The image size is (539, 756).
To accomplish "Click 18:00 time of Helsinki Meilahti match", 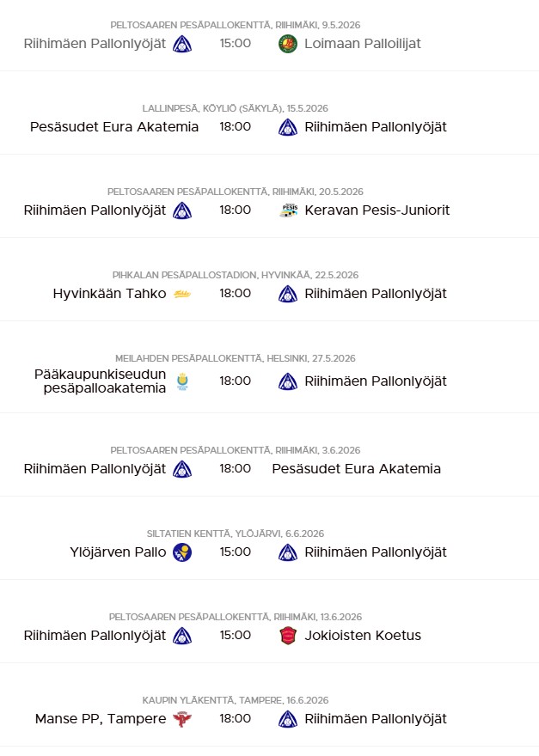I will 235,381.
